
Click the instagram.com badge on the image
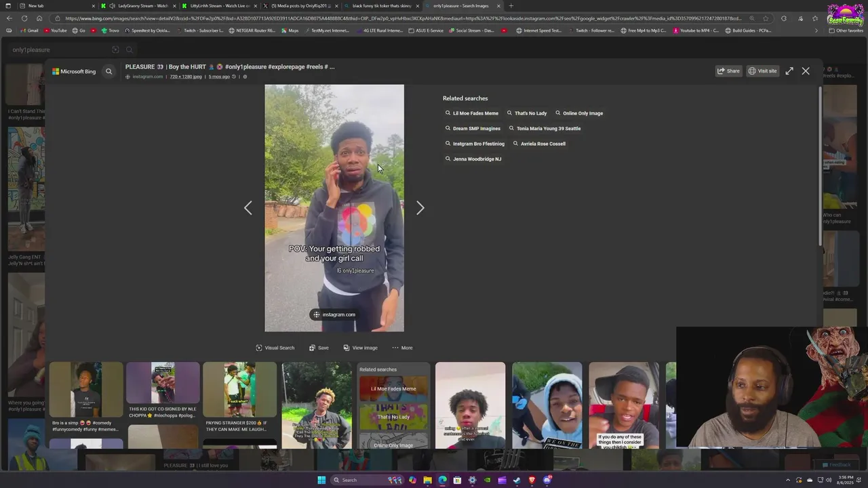pyautogui.click(x=334, y=314)
